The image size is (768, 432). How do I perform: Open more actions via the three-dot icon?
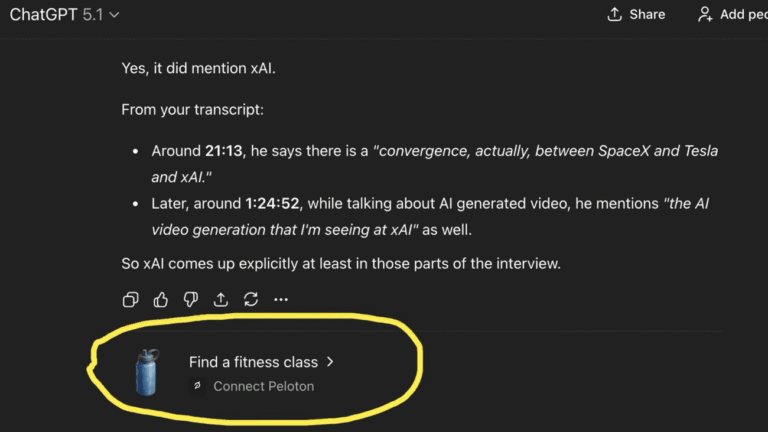[281, 299]
